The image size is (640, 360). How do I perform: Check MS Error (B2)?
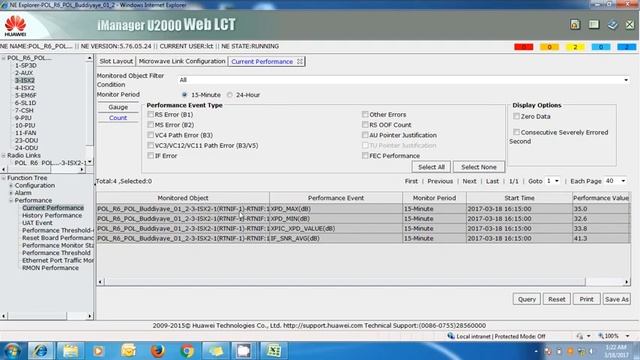pos(151,124)
